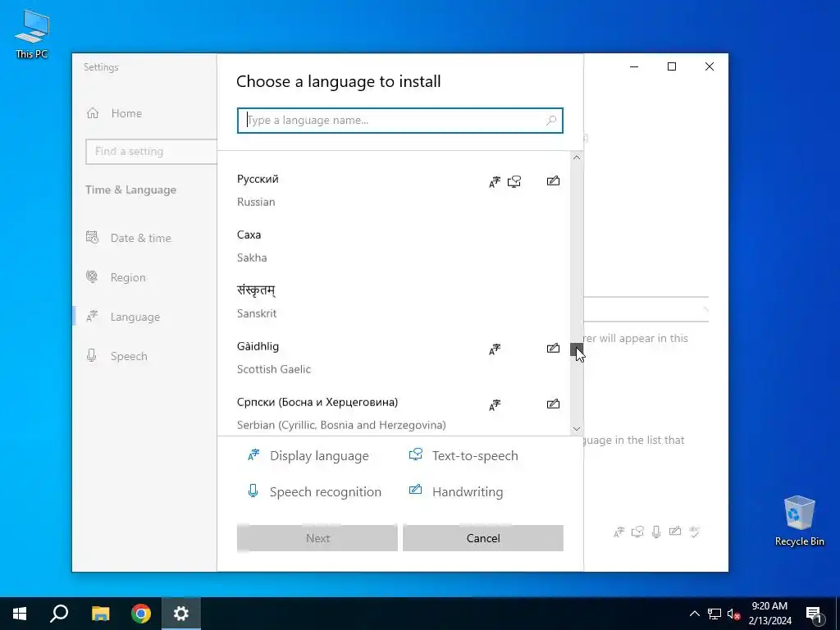Click the language list scrollbar thumb

(577, 349)
